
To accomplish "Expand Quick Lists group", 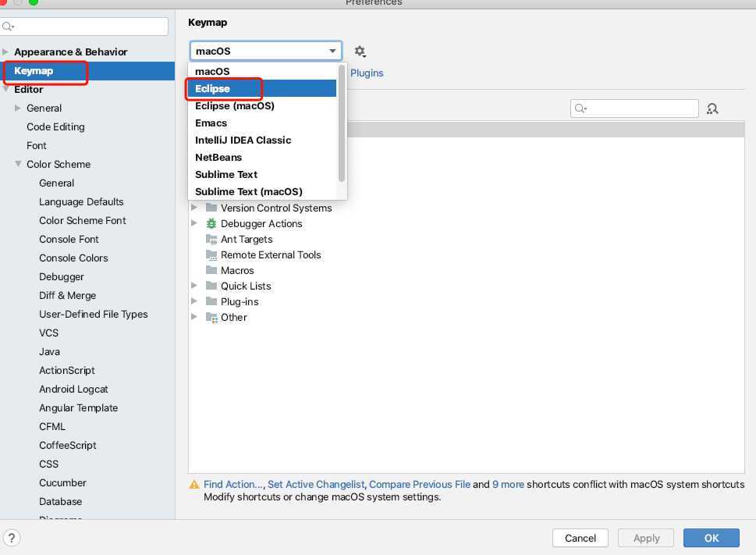I will point(193,286).
